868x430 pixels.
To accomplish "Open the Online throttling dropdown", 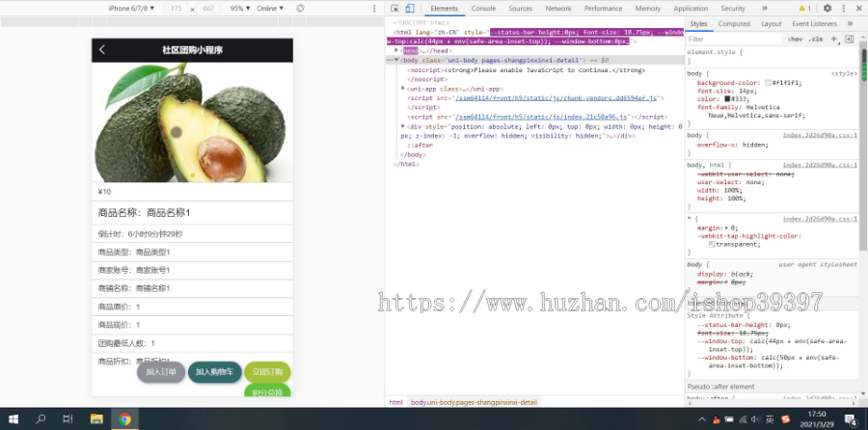I will [x=270, y=9].
